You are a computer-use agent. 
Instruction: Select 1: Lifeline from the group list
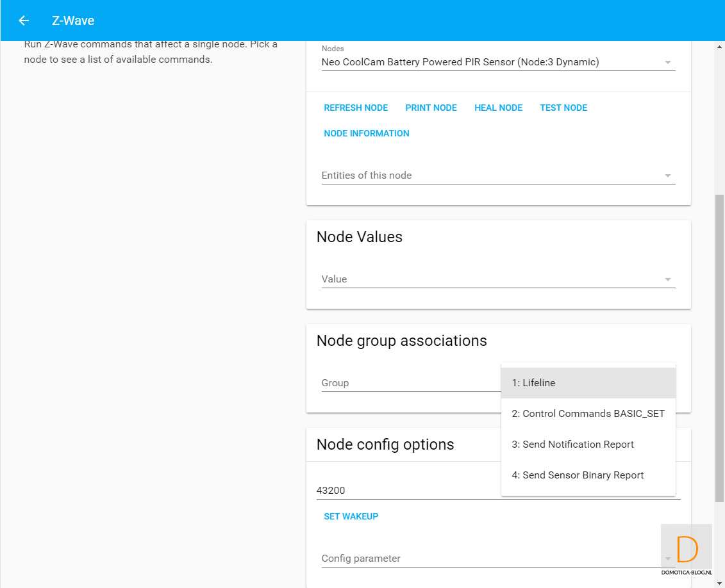coord(588,383)
